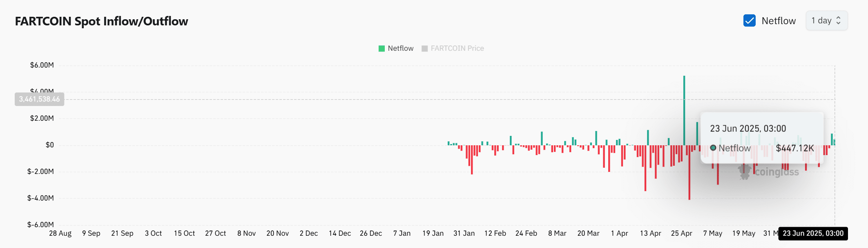
Task: Click the $447.12K value in tooltip
Action: tap(794, 148)
